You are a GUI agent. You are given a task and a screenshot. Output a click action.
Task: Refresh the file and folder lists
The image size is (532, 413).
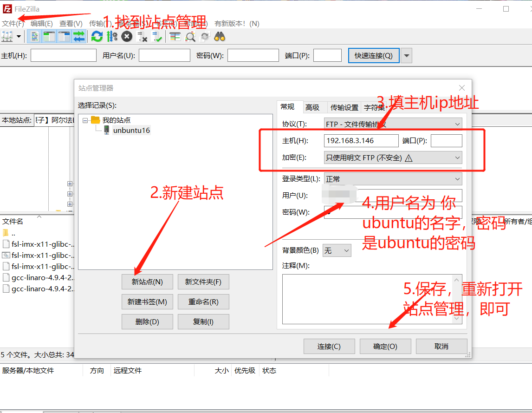coord(97,36)
